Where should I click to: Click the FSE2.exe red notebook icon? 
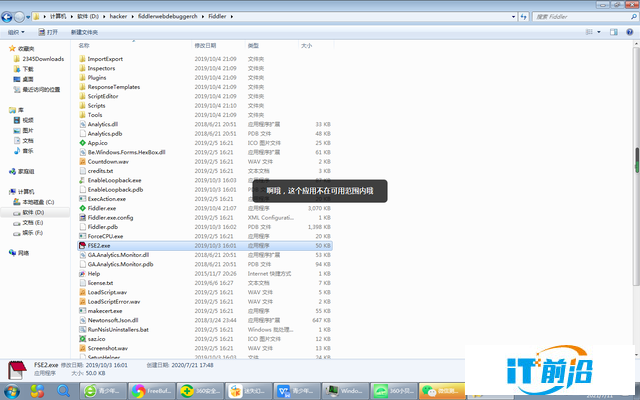82,246
